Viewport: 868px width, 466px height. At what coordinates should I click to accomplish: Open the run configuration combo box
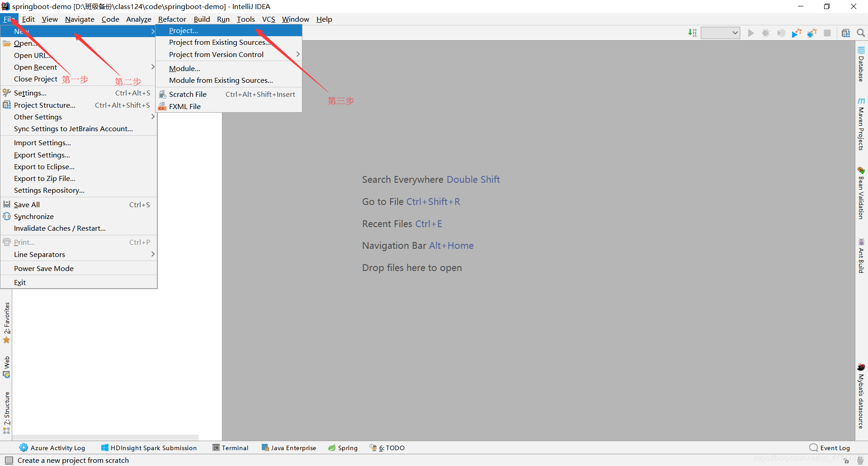[720, 33]
